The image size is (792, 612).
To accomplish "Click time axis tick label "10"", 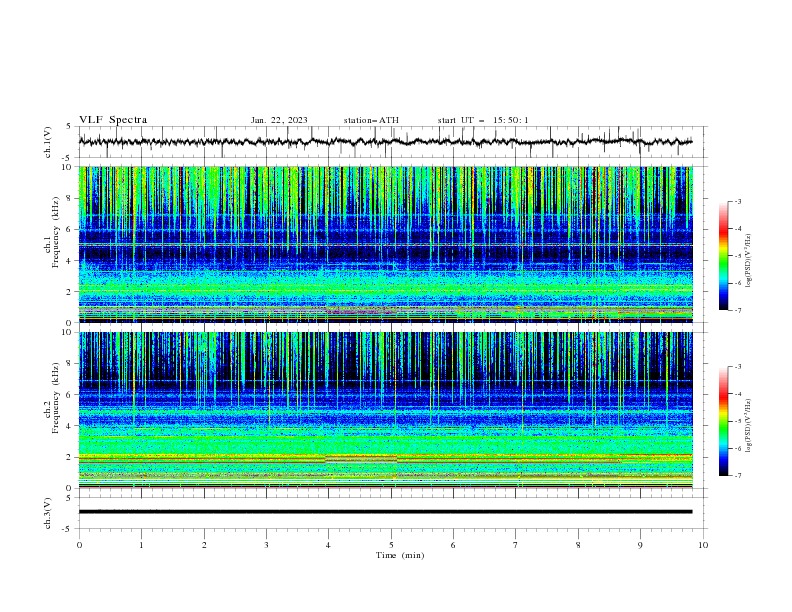I will (x=703, y=545).
